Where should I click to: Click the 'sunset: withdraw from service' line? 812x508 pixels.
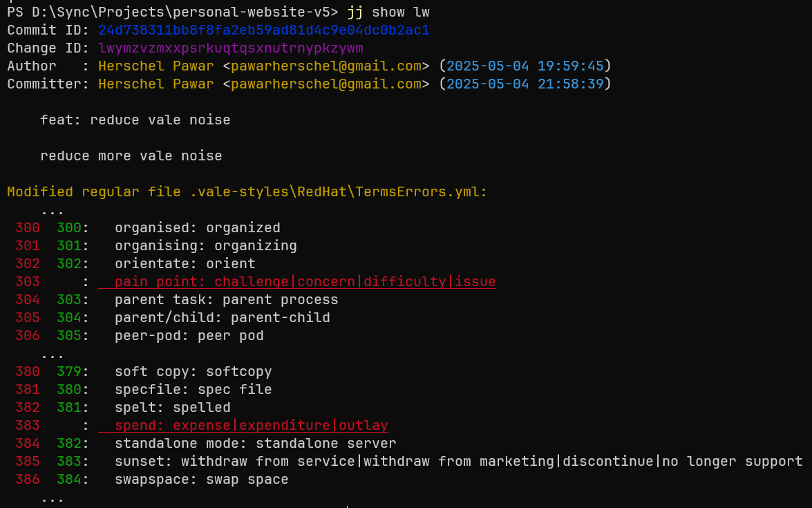pyautogui.click(x=458, y=462)
